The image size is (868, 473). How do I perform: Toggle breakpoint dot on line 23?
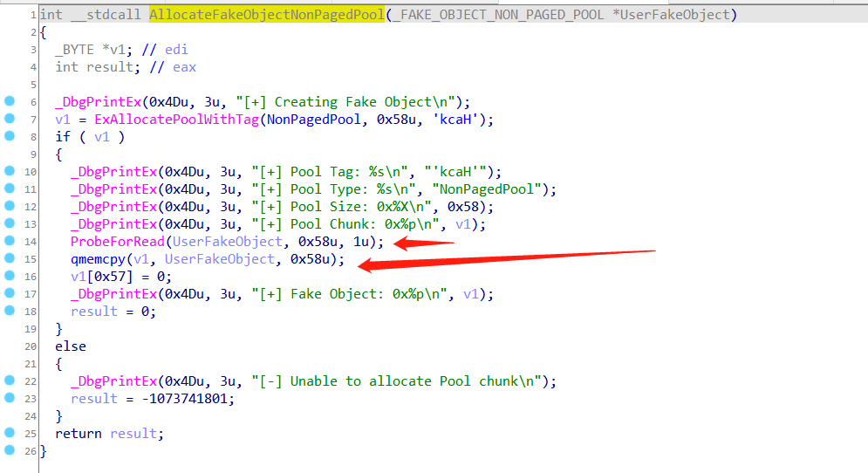(x=10, y=398)
